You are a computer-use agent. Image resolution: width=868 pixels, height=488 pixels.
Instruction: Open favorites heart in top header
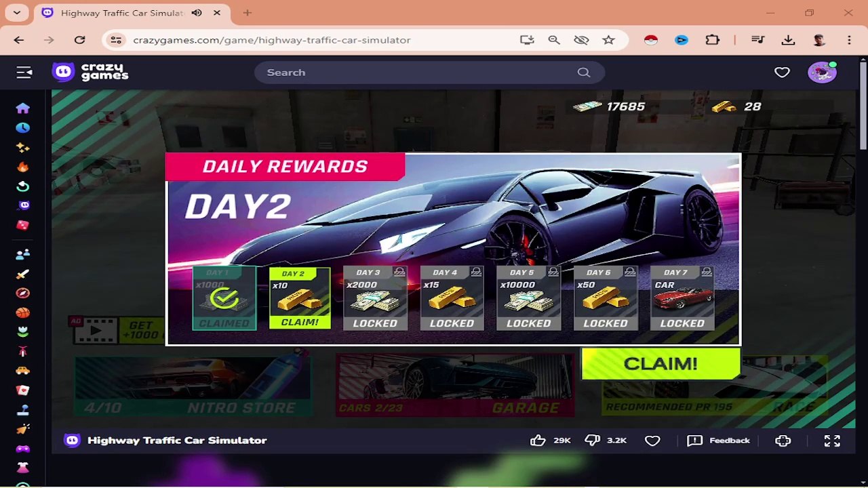pos(782,72)
